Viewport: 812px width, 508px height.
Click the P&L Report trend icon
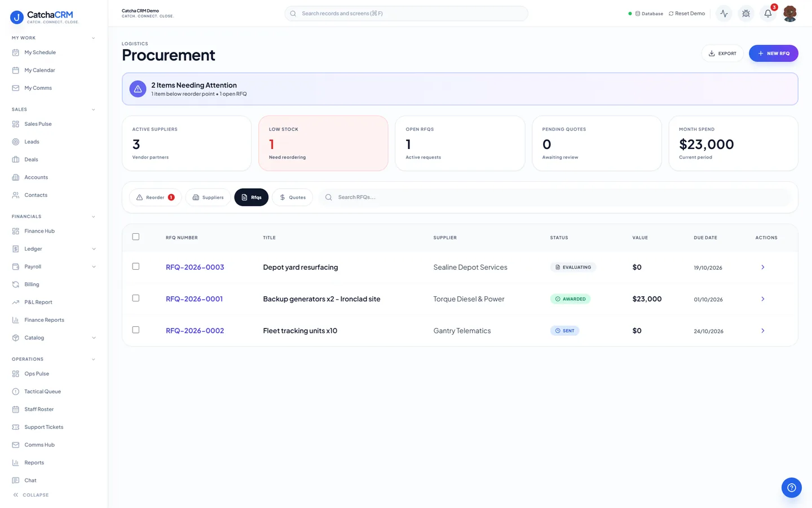tap(16, 303)
